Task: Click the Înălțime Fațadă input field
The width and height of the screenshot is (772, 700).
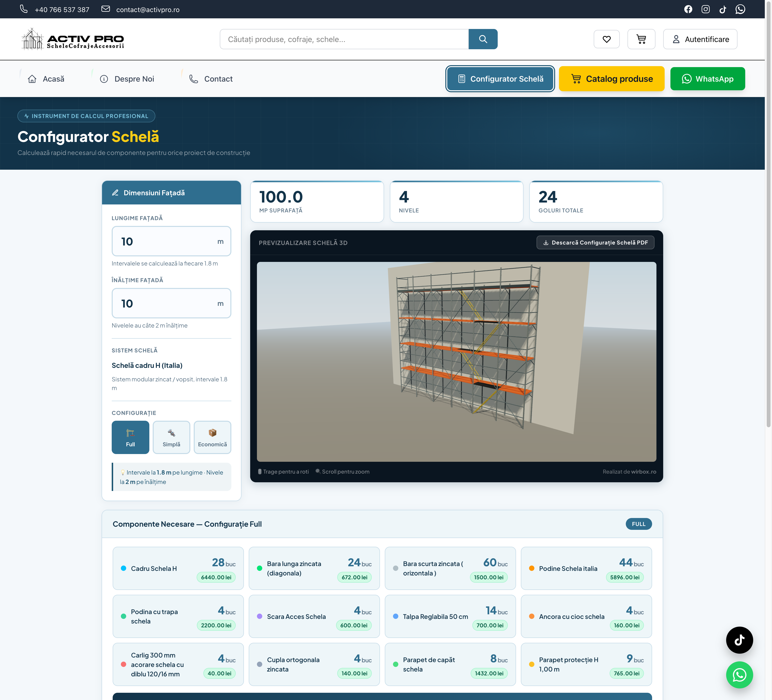Action: 171,303
